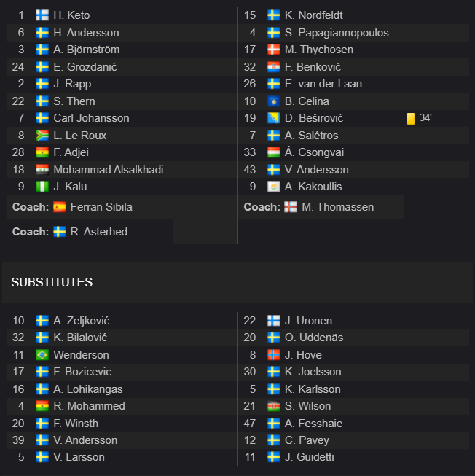This screenshot has width=475, height=476.
Task: Open coach R. Asterhed's profile
Action: click(99, 232)
